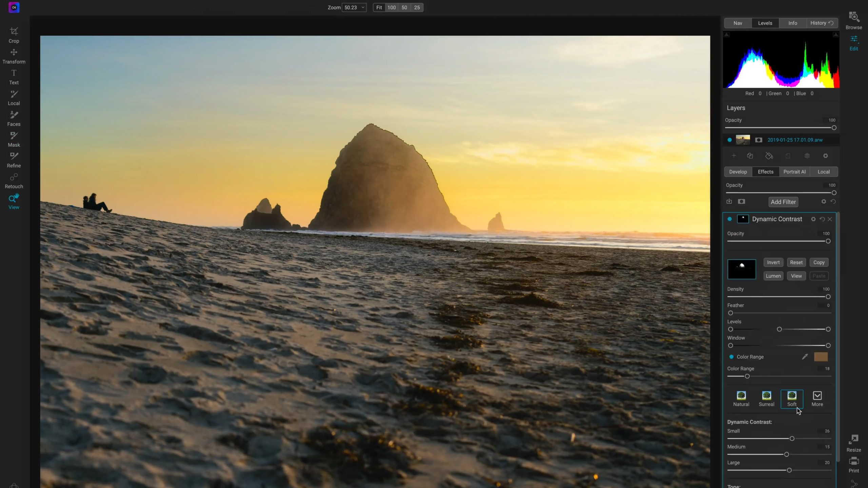Image resolution: width=868 pixels, height=488 pixels.
Task: Reset all Effects with undo arrow
Action: tap(833, 202)
